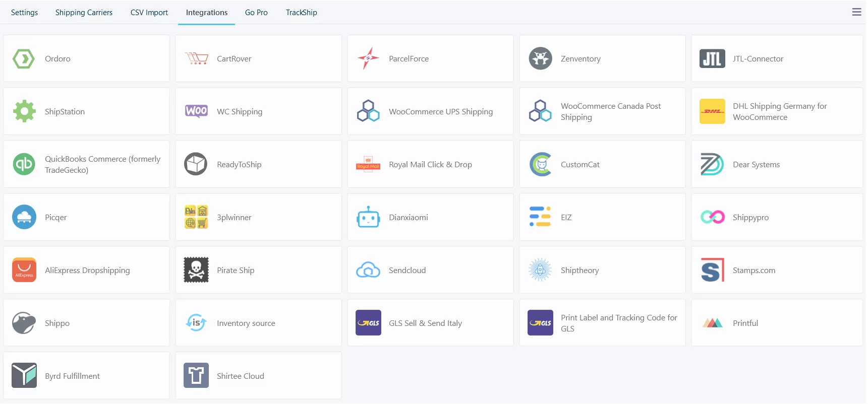Image resolution: width=868 pixels, height=404 pixels.
Task: Open the hamburger menu icon
Action: [856, 12]
